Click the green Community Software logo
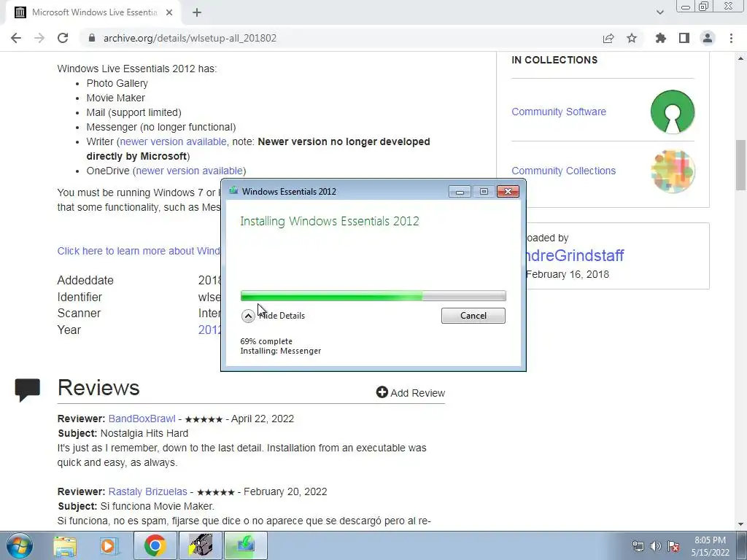The height and width of the screenshot is (560, 747). click(672, 112)
